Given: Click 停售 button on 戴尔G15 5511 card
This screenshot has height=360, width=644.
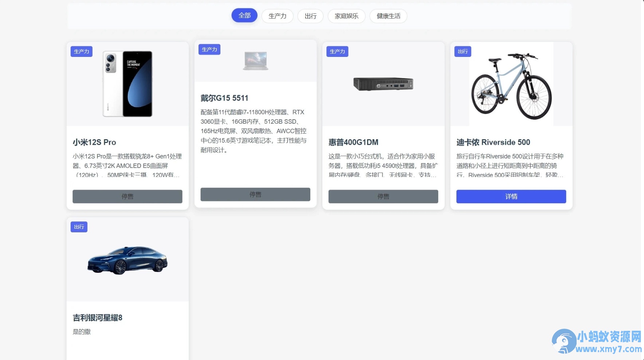Looking at the screenshot, I should click(255, 194).
